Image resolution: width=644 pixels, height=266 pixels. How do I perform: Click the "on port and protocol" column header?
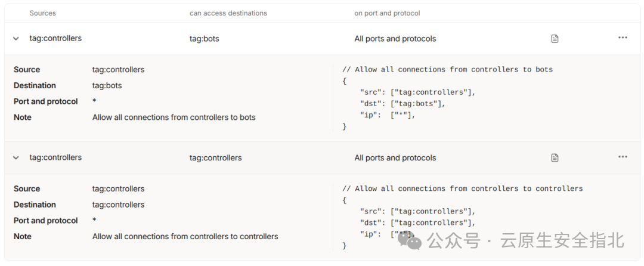coord(387,13)
